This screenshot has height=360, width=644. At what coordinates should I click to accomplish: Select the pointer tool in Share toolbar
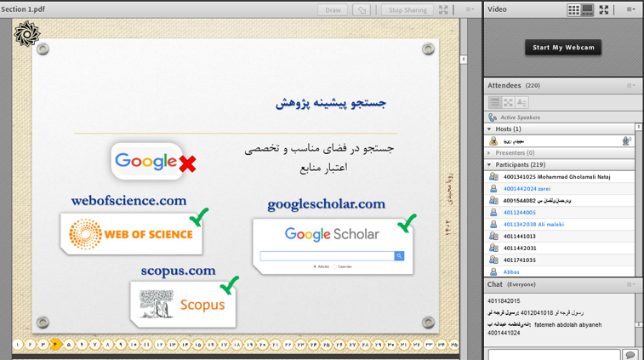click(x=362, y=10)
